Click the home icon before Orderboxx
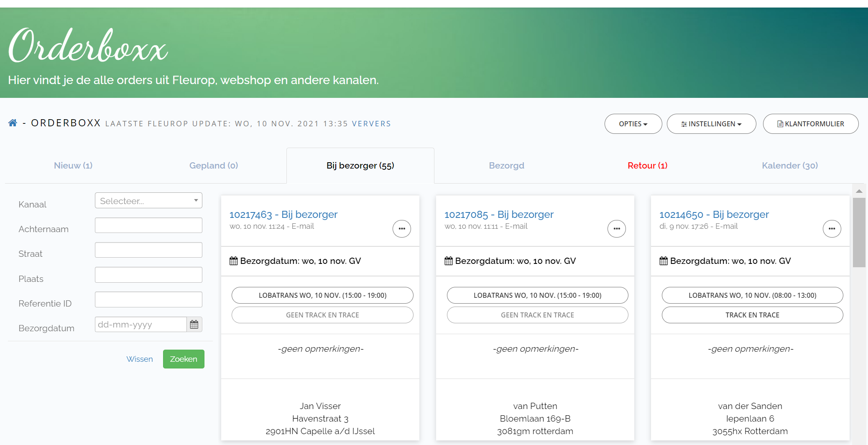Screen dimensions: 868x445 tap(13, 123)
